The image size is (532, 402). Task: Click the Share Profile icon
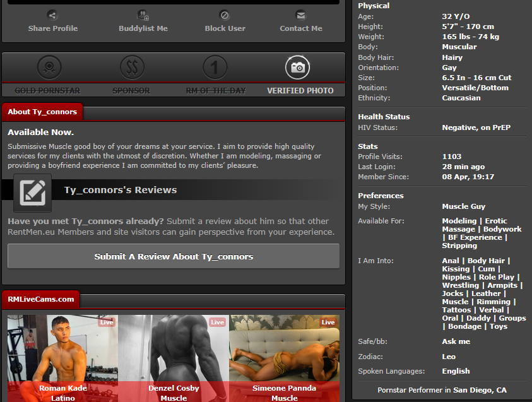[53, 15]
